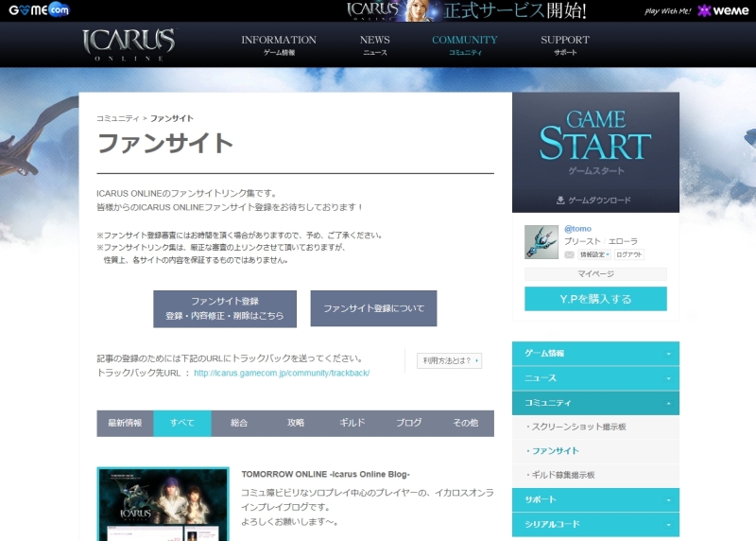This screenshot has width=756, height=541.
Task: Click the GameCom logo
Action: pos(39,9)
